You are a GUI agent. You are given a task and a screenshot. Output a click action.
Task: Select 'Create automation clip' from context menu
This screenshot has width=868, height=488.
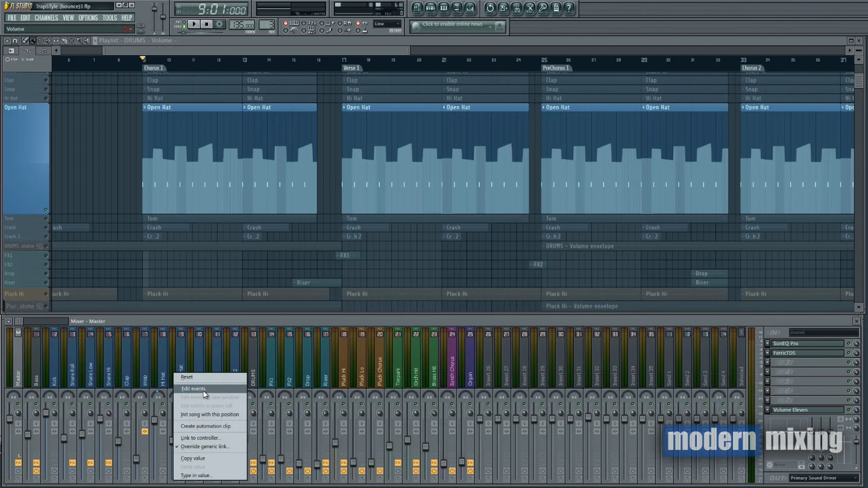click(x=206, y=426)
